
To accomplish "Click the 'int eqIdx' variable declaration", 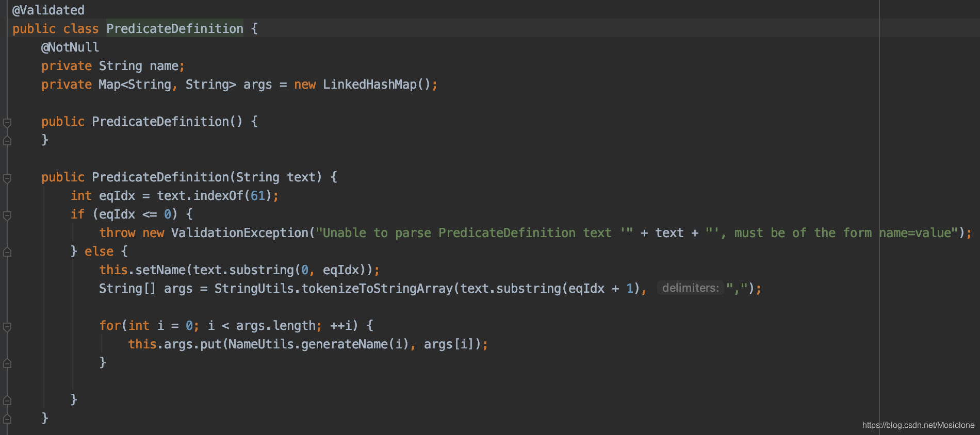I will point(103,196).
